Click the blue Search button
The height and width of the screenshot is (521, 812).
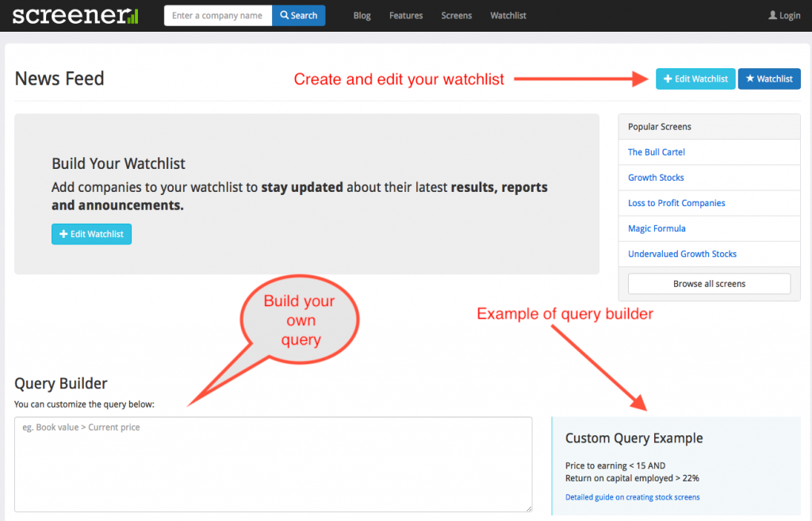[x=298, y=16]
